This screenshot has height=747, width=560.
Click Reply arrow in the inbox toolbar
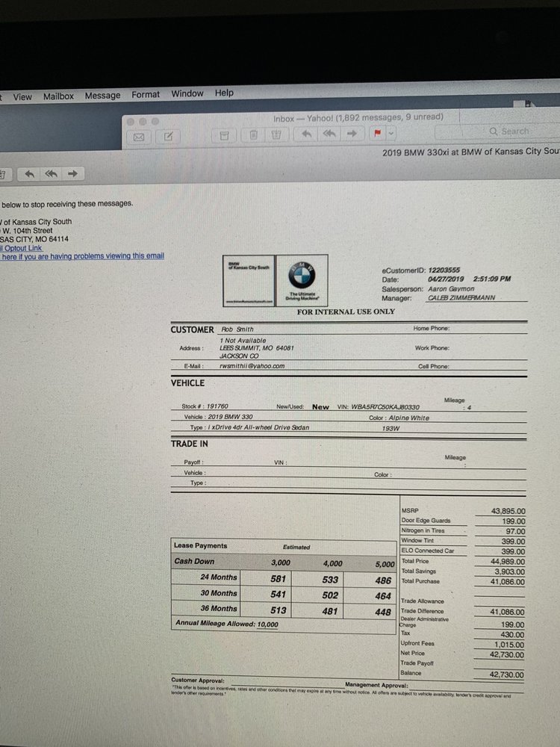pyautogui.click(x=306, y=134)
